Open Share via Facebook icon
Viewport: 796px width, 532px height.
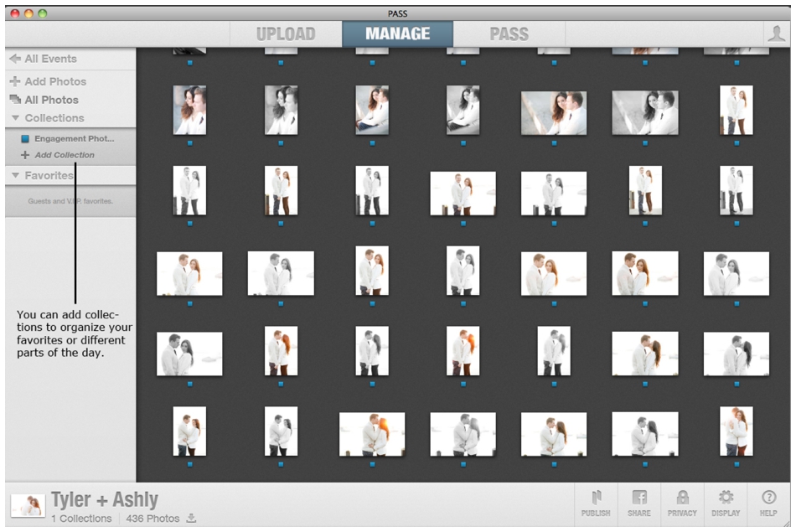[639, 497]
